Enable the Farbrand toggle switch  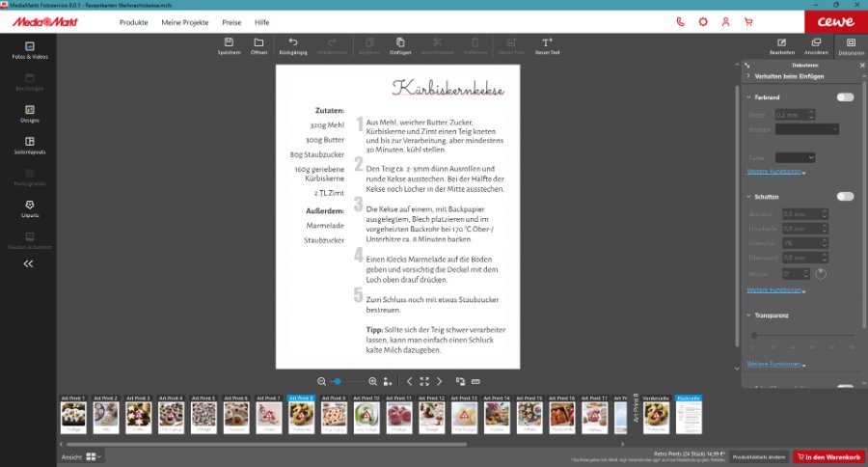[845, 97]
